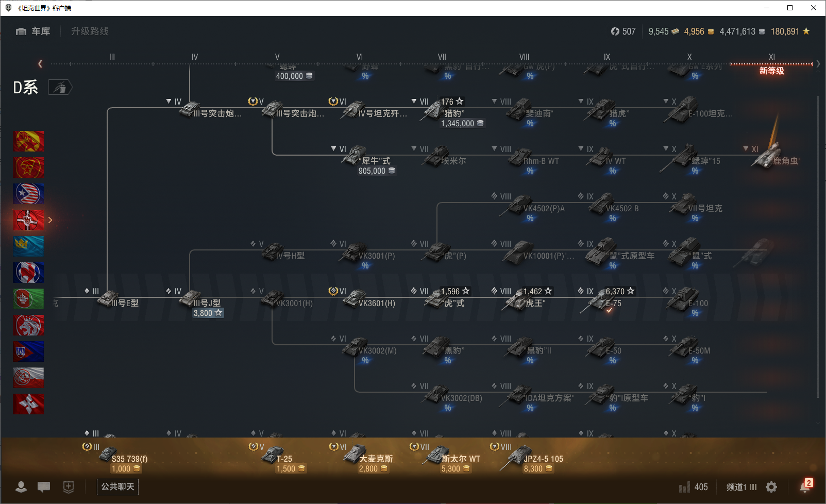Click the 1,345,000 price under "猎豹"
Image resolution: width=826 pixels, height=504 pixels.
(462, 123)
